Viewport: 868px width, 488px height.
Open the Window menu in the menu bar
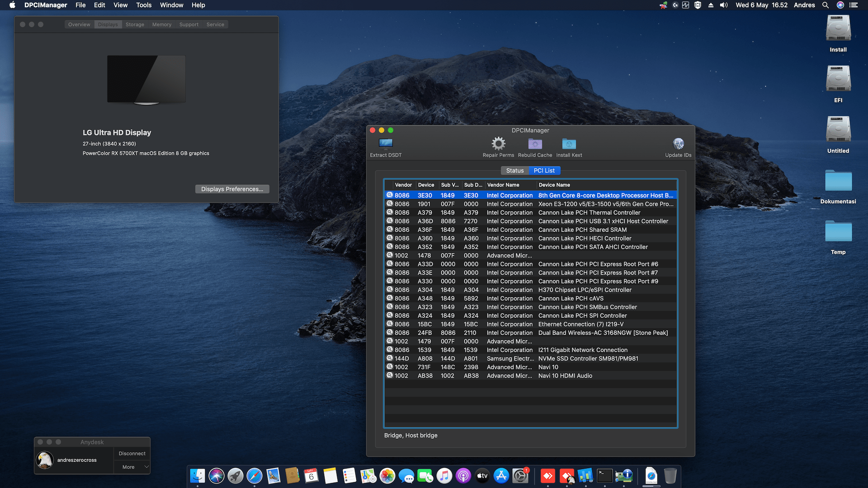tap(172, 5)
